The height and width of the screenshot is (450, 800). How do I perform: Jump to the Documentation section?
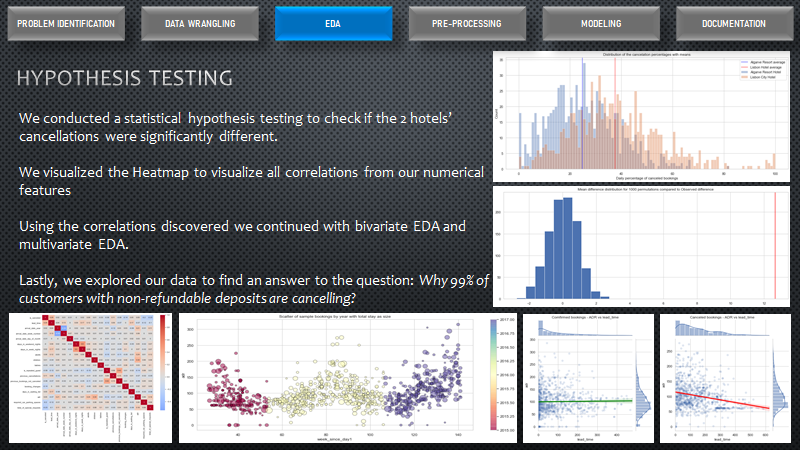pos(734,23)
